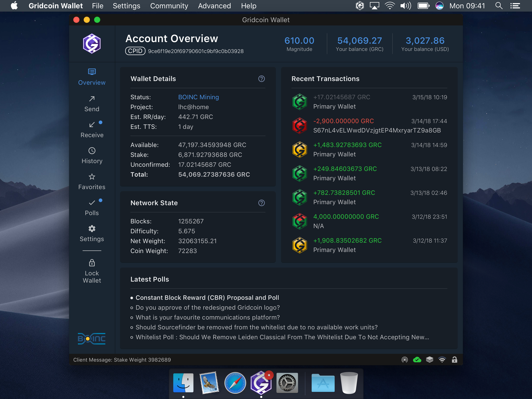The width and height of the screenshot is (532, 399).
Task: Open the Polls page
Action: tap(92, 208)
